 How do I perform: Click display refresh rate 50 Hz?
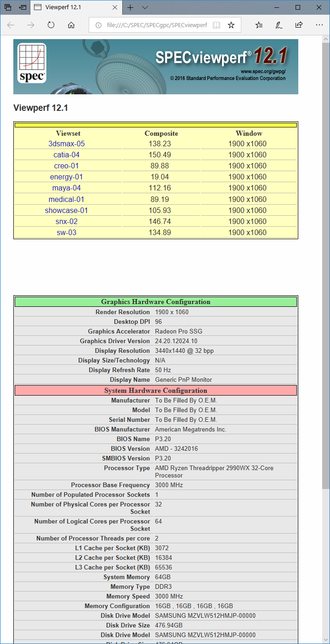pos(163,370)
